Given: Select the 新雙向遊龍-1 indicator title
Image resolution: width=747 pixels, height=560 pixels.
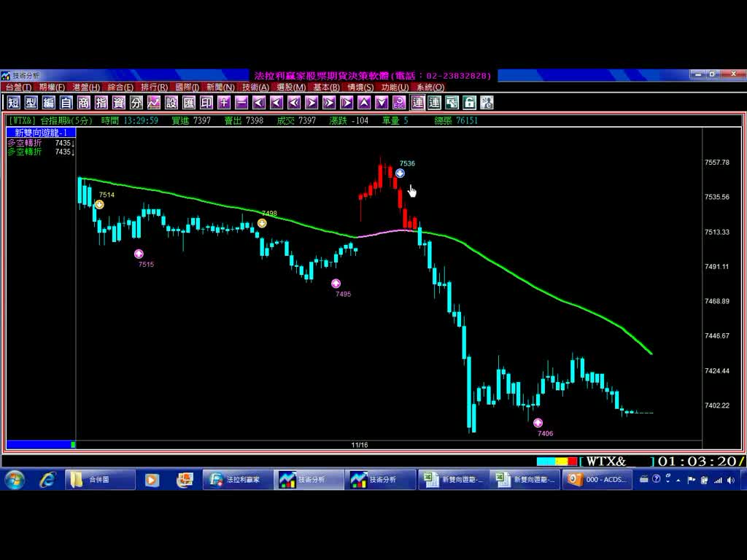Looking at the screenshot, I should (41, 133).
